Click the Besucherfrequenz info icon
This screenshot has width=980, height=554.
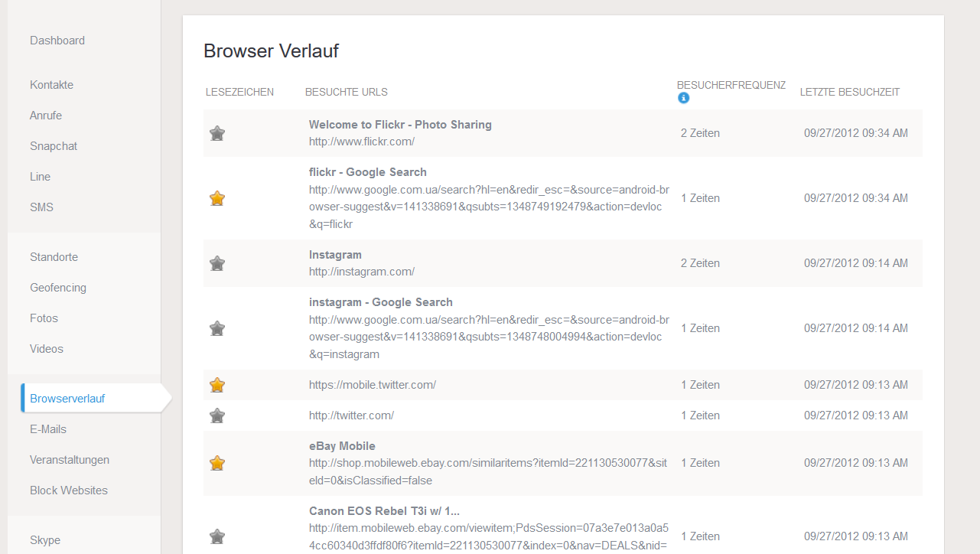(683, 98)
